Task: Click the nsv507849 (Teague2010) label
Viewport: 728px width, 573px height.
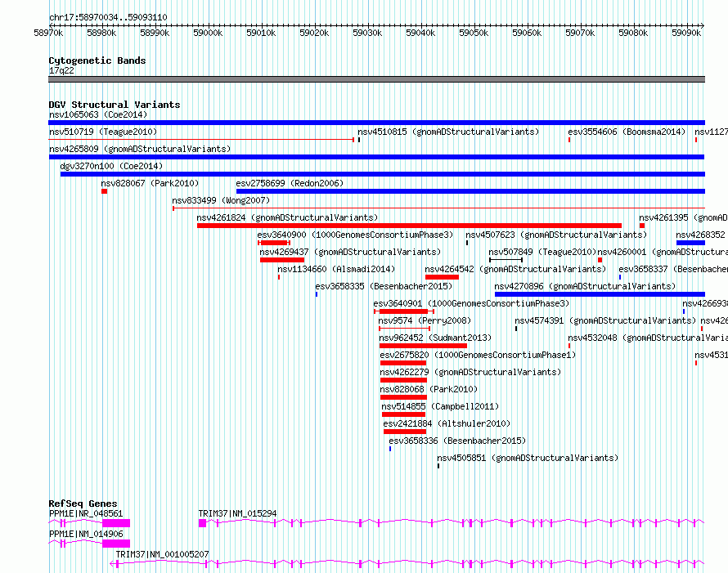Action: (542, 252)
